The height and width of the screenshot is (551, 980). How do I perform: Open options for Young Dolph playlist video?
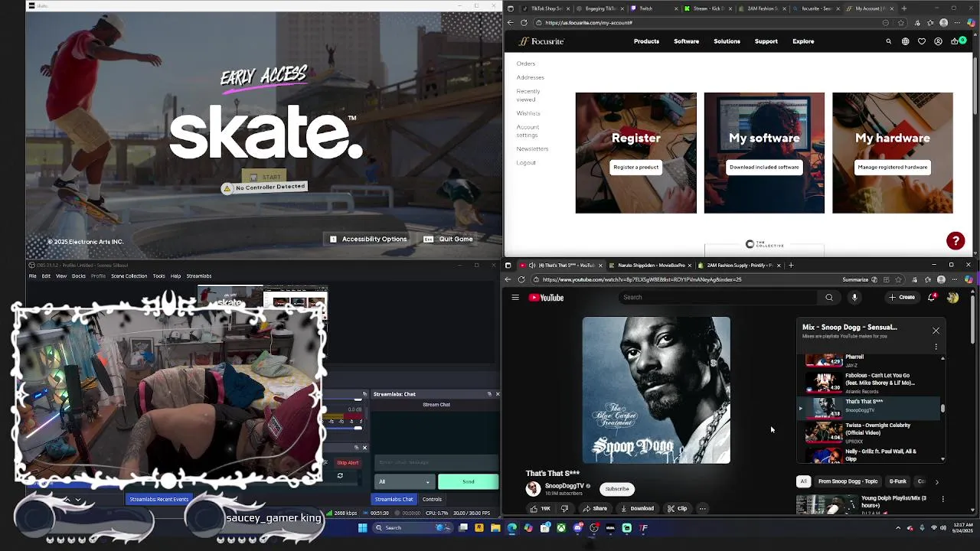942,499
